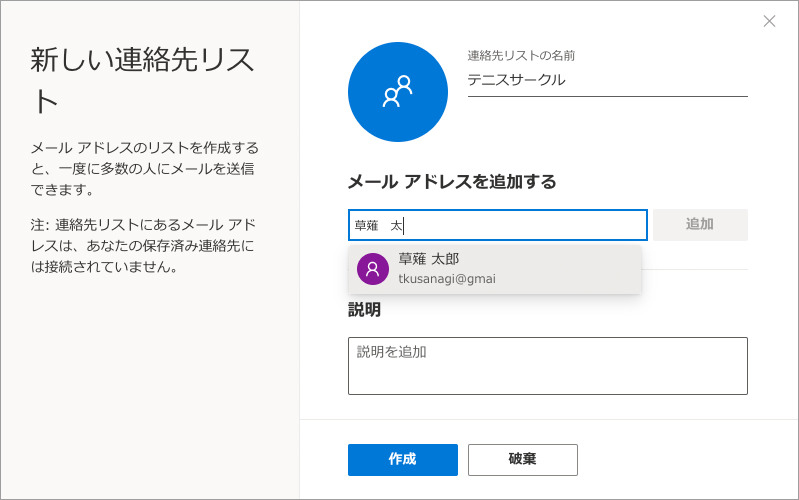The image size is (799, 500).
Task: Close the new contact list dialog
Action: (769, 21)
